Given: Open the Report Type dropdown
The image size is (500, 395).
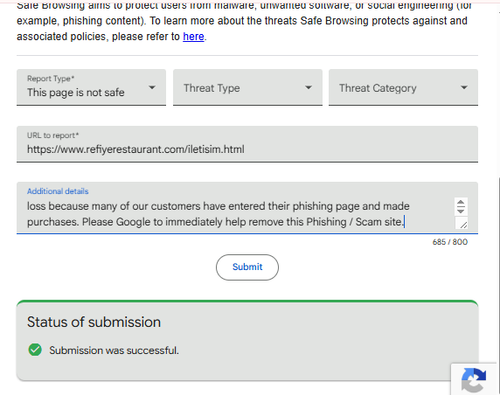Looking at the screenshot, I should [x=91, y=87].
